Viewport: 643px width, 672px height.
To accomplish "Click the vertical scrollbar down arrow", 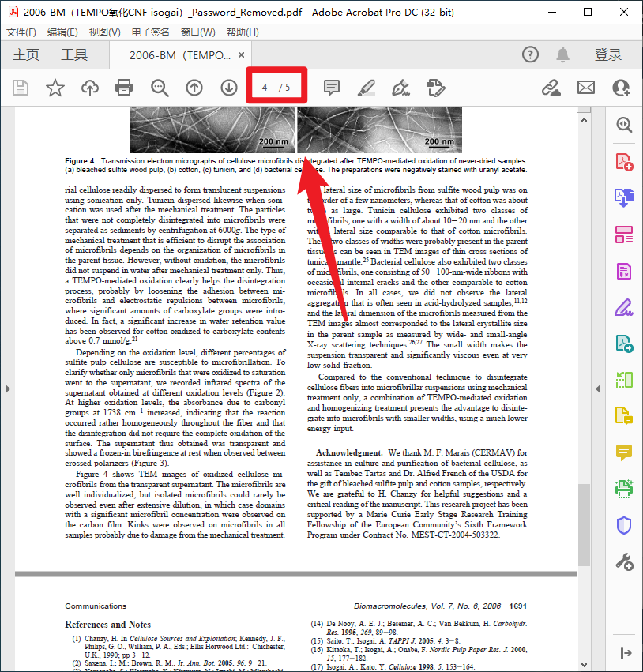I will [x=584, y=664].
